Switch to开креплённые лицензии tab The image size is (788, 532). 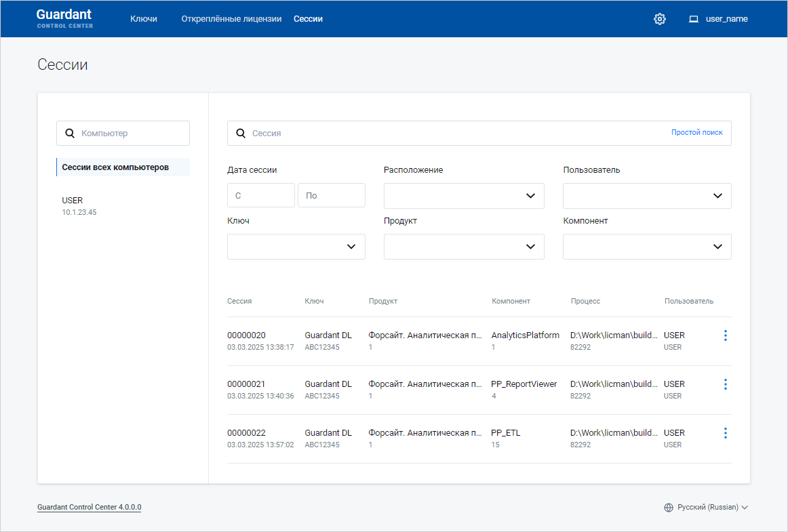point(231,19)
